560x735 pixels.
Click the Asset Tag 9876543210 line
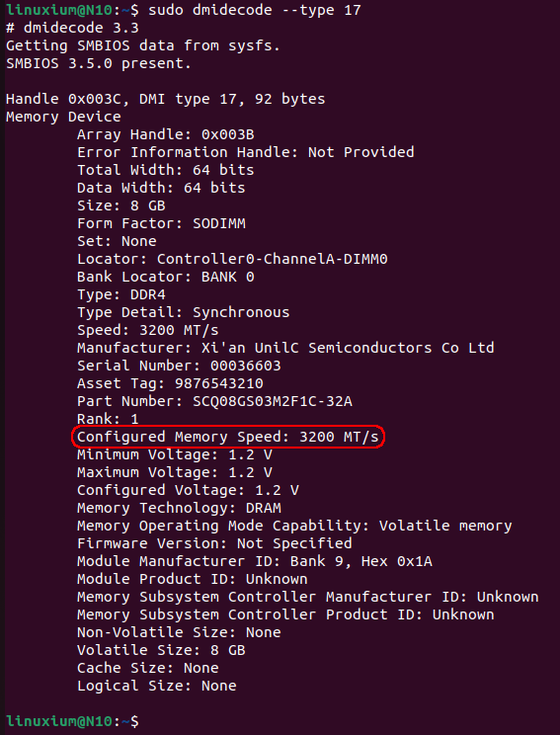pyautogui.click(x=170, y=383)
